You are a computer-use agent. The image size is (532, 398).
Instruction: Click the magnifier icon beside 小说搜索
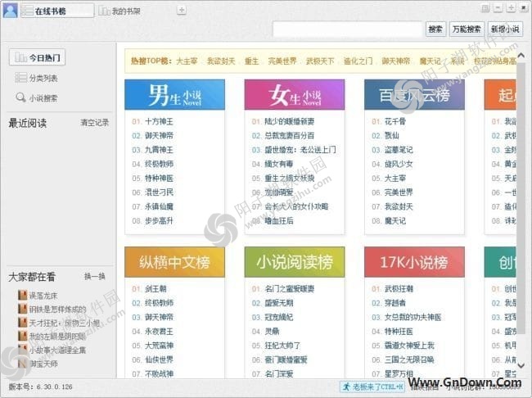click(20, 97)
